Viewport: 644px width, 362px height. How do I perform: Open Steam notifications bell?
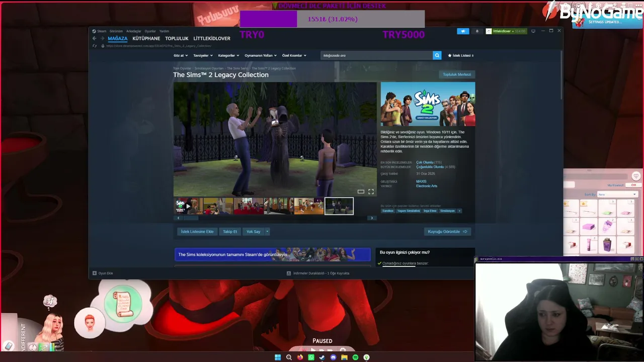pyautogui.click(x=477, y=31)
